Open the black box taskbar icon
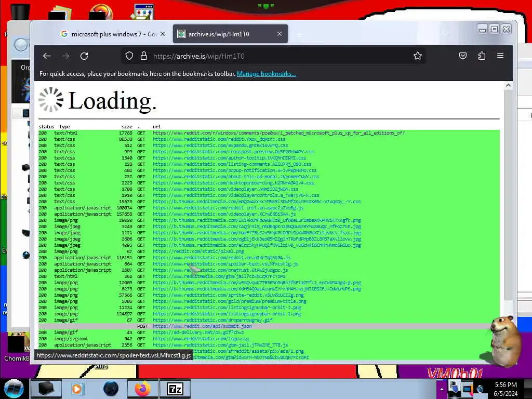This screenshot has height=399, width=532. click(x=46, y=389)
